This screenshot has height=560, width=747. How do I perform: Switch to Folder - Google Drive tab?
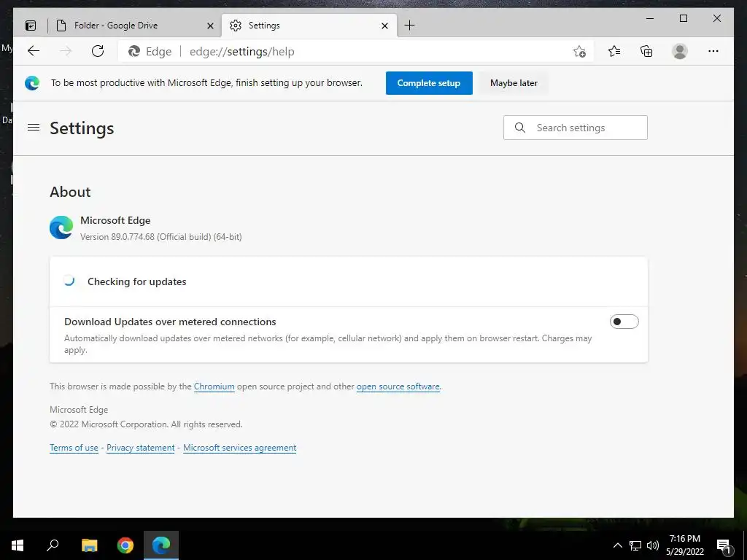[135, 26]
